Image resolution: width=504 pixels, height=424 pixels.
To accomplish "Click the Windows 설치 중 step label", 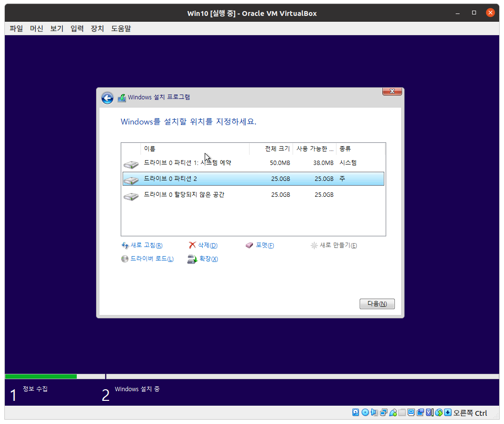I will pyautogui.click(x=137, y=389).
